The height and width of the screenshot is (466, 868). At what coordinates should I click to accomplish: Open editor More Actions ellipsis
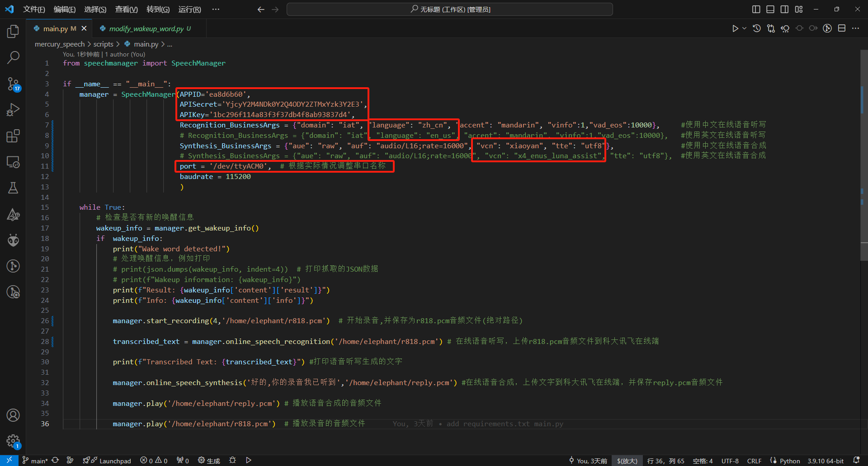(855, 28)
